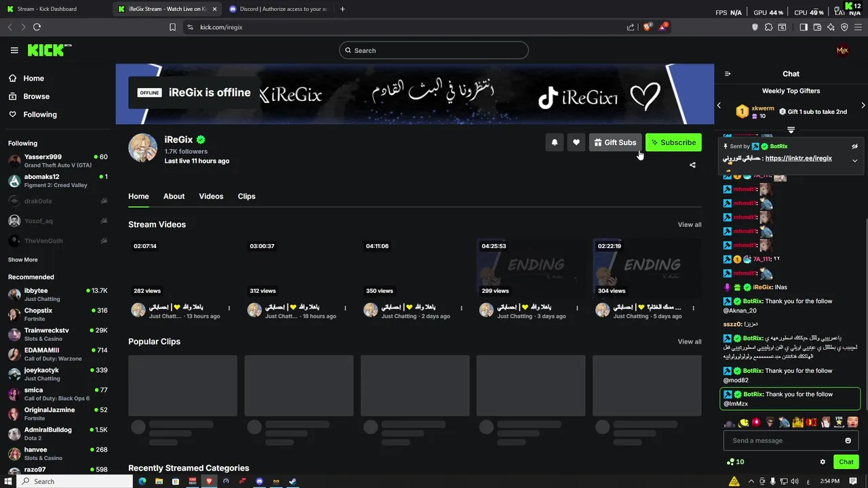Switch to the Videos tab
The image size is (868, 488).
click(x=211, y=197)
